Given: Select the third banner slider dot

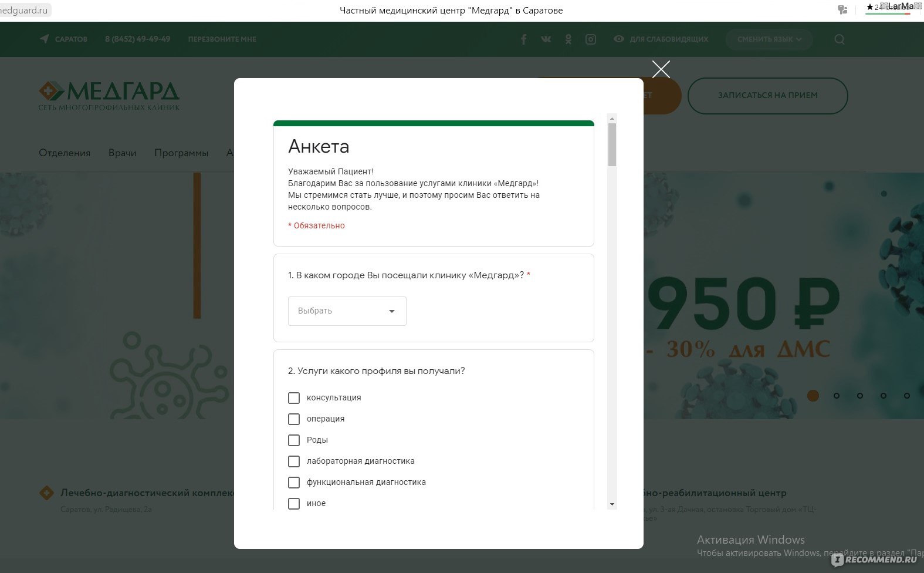Looking at the screenshot, I should point(860,396).
